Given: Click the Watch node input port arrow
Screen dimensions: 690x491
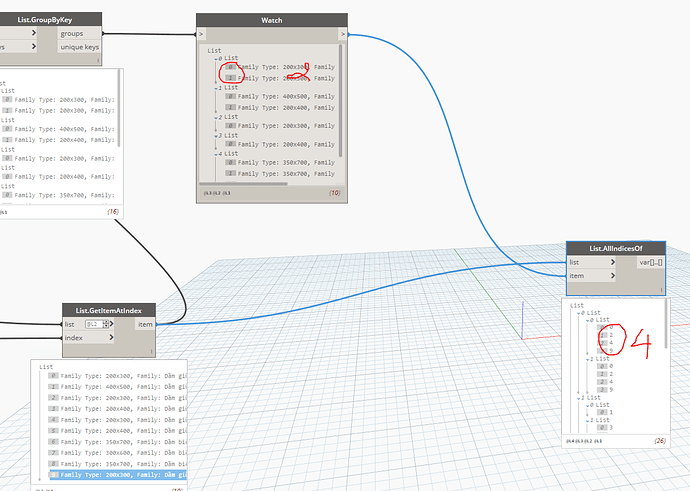Looking at the screenshot, I should tap(201, 34).
